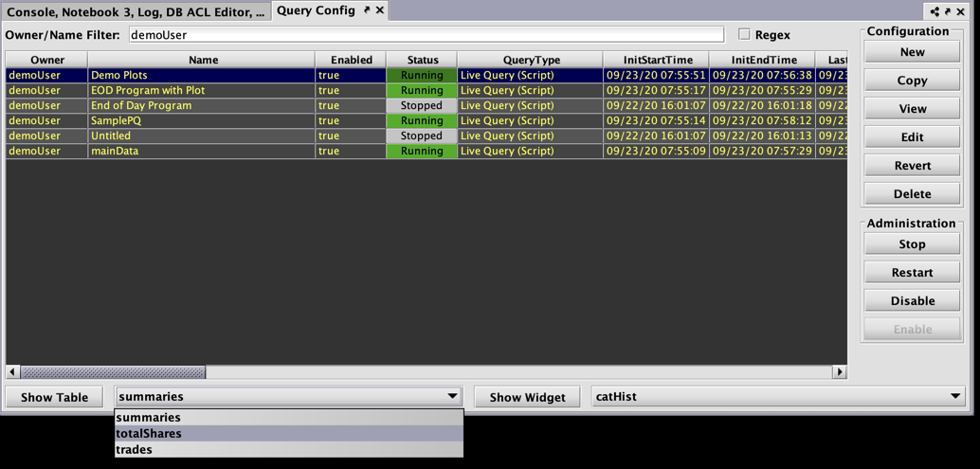Screen dimensions: 980x469
Task: Select totalShares from the dropdown list
Action: 149,434
